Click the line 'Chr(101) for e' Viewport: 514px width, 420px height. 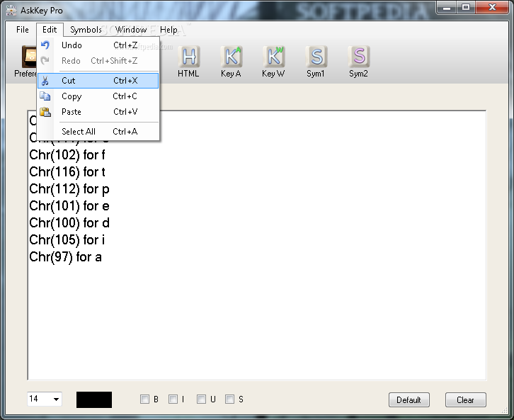click(69, 206)
